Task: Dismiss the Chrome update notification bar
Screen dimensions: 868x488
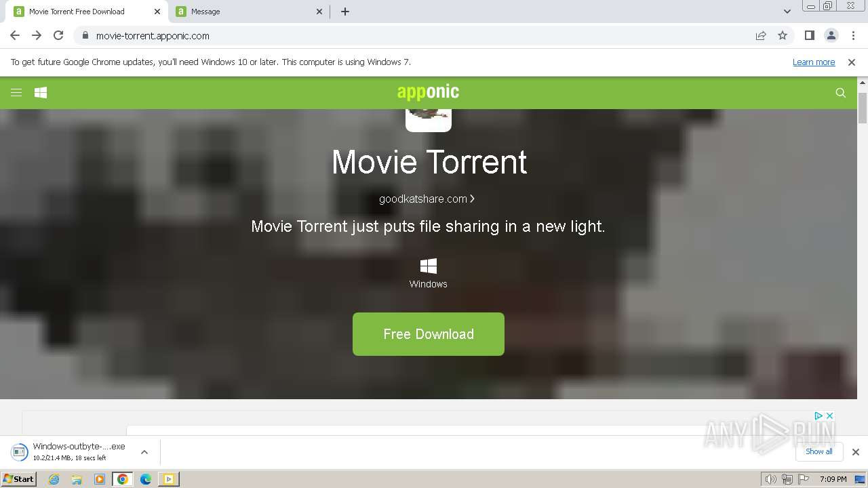Action: pyautogui.click(x=852, y=62)
